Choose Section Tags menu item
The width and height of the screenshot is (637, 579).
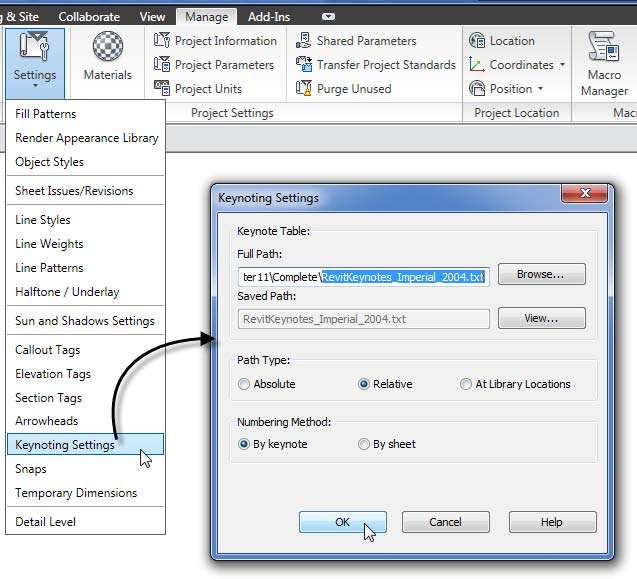point(85,398)
